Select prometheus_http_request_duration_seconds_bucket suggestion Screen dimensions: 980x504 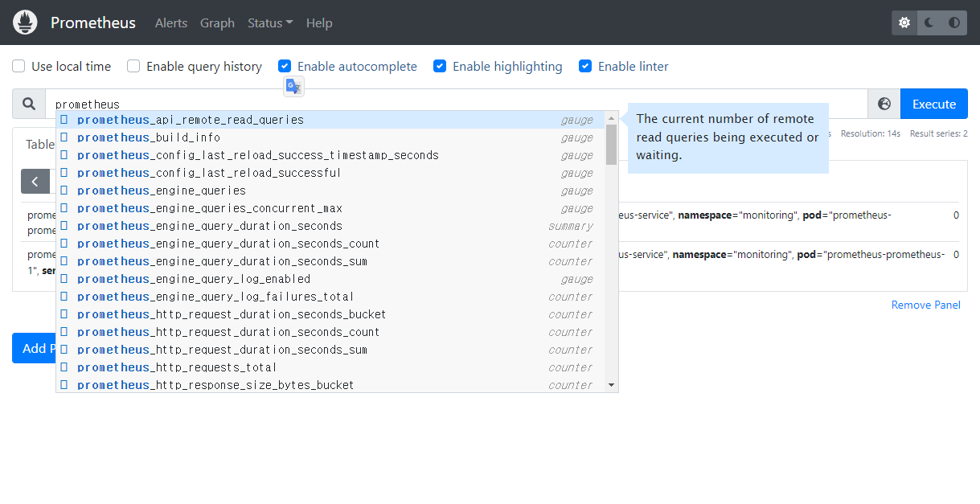[x=330, y=314]
